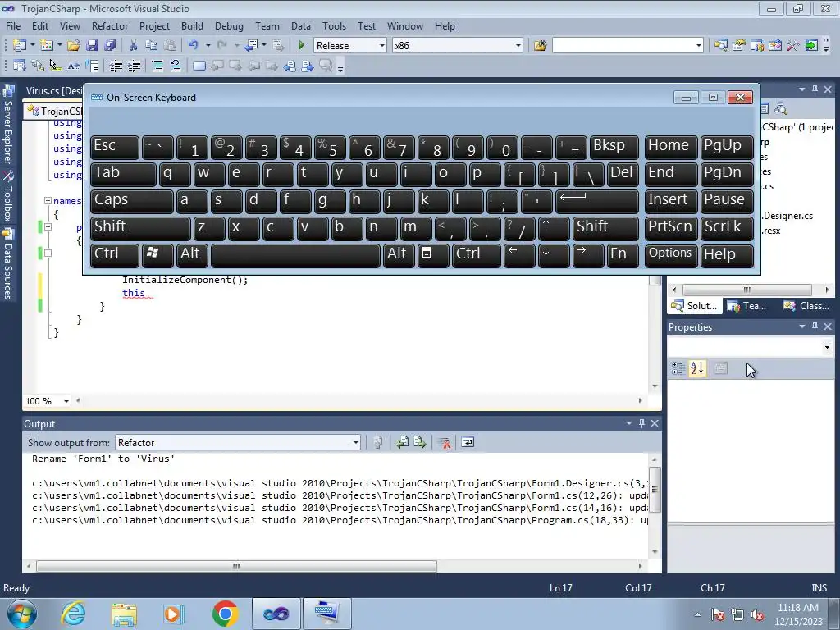Save the current file with the floppy icon
Viewport: 840px width, 630px height.
(92, 46)
